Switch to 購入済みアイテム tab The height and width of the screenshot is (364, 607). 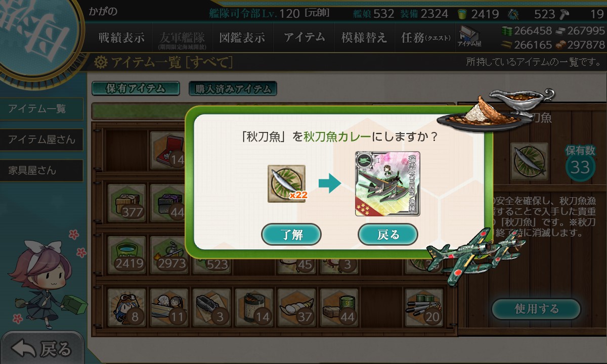(x=233, y=89)
